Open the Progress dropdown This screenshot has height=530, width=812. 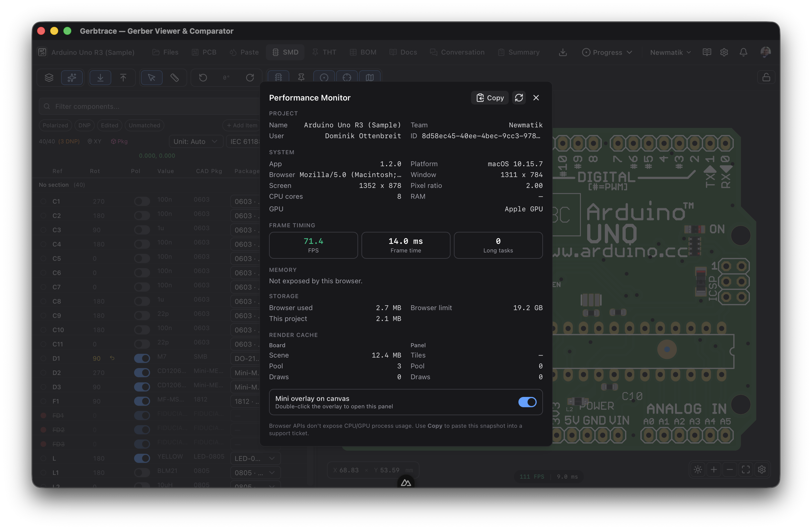[607, 52]
